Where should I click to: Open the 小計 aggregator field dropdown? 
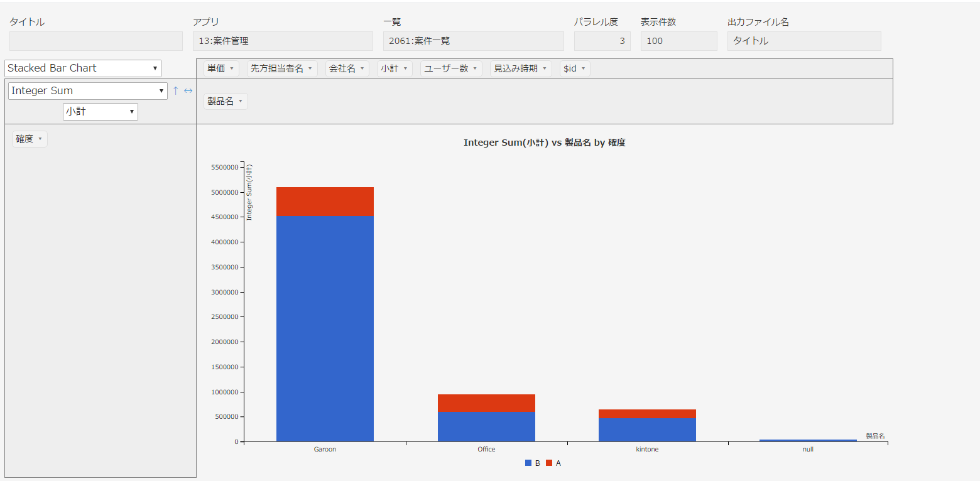[101, 112]
